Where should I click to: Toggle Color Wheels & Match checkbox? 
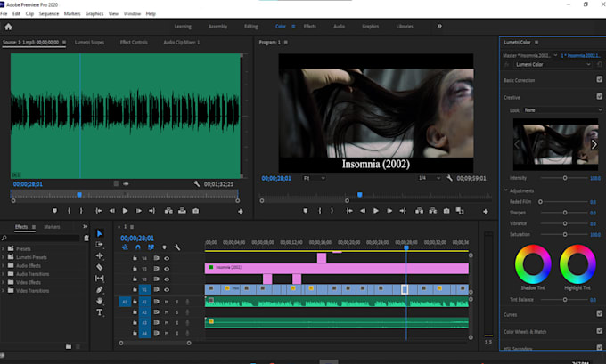pyautogui.click(x=600, y=330)
